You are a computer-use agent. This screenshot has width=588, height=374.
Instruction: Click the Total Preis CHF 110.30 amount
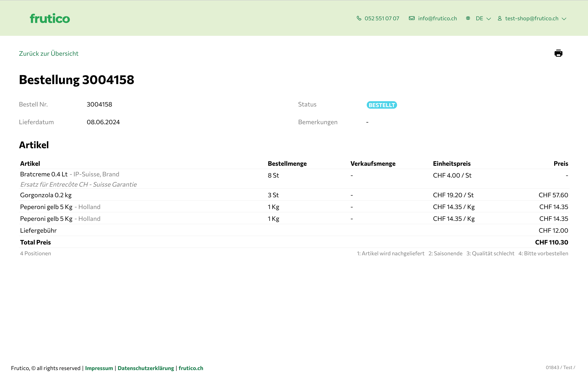[x=551, y=242]
